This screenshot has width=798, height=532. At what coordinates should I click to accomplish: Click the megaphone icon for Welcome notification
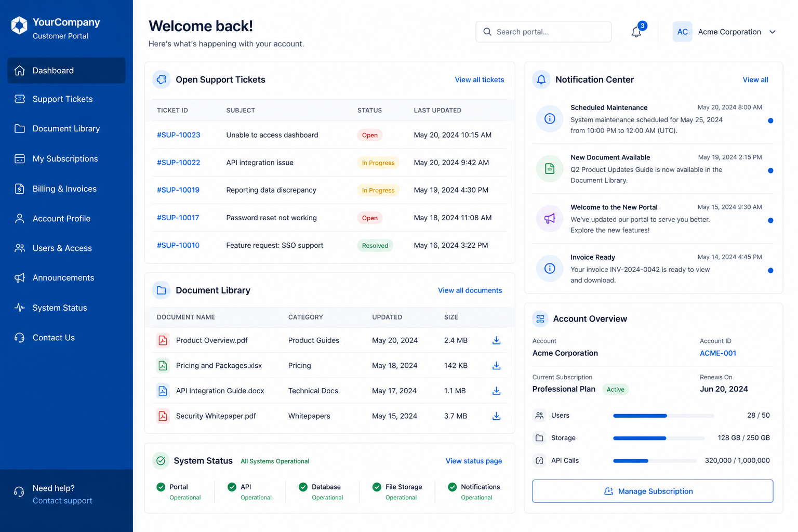click(550, 219)
